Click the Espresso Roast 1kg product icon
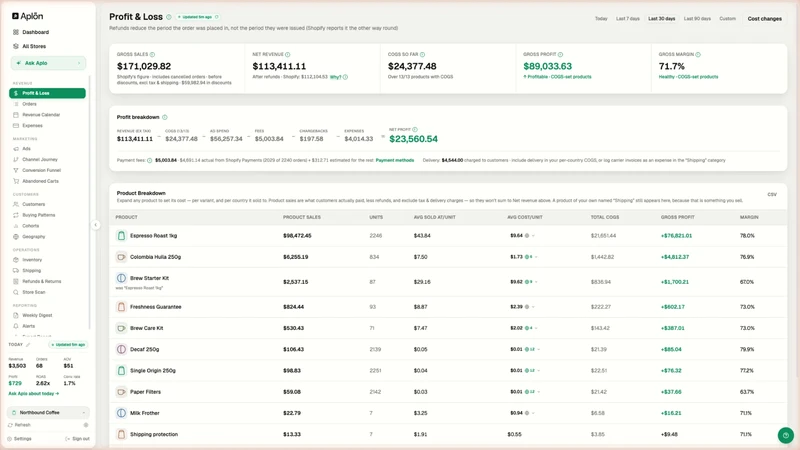 (x=121, y=236)
